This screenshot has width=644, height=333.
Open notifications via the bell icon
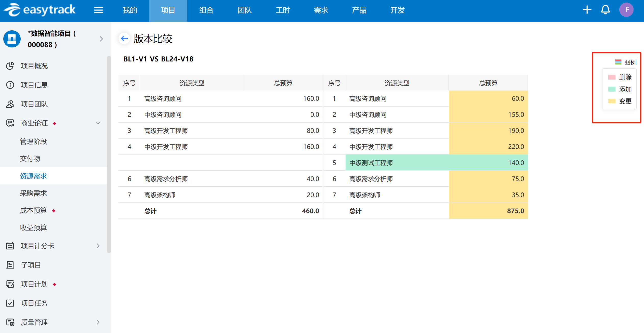(x=605, y=10)
